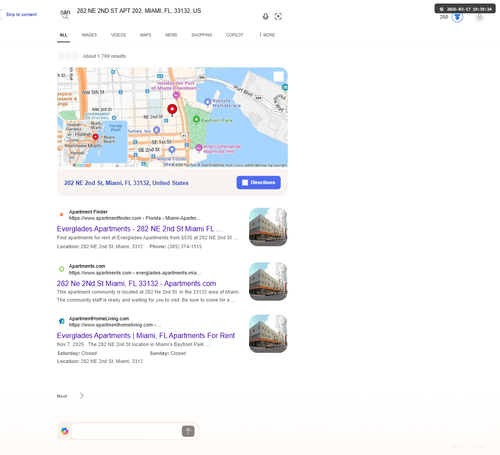Click the Copilot chat input field

[127, 431]
